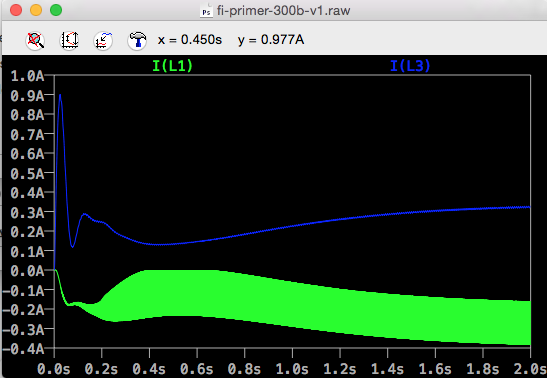547x378 pixels.
Task: Click the add traces toolbar icon
Action: point(103,40)
